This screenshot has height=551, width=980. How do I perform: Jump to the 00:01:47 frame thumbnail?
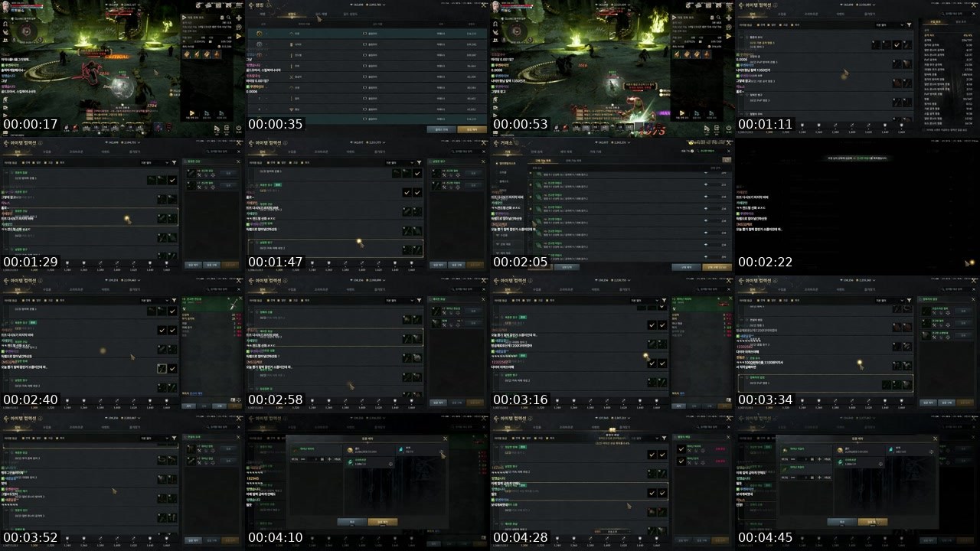click(367, 207)
